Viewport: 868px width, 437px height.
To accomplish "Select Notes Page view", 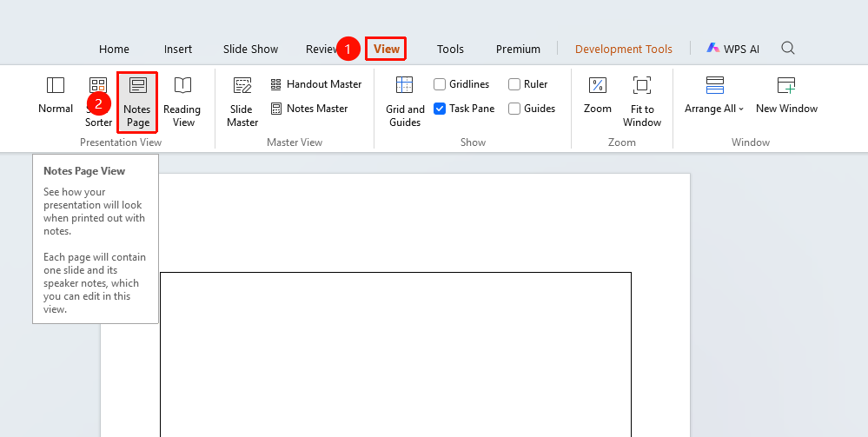I will [137, 102].
